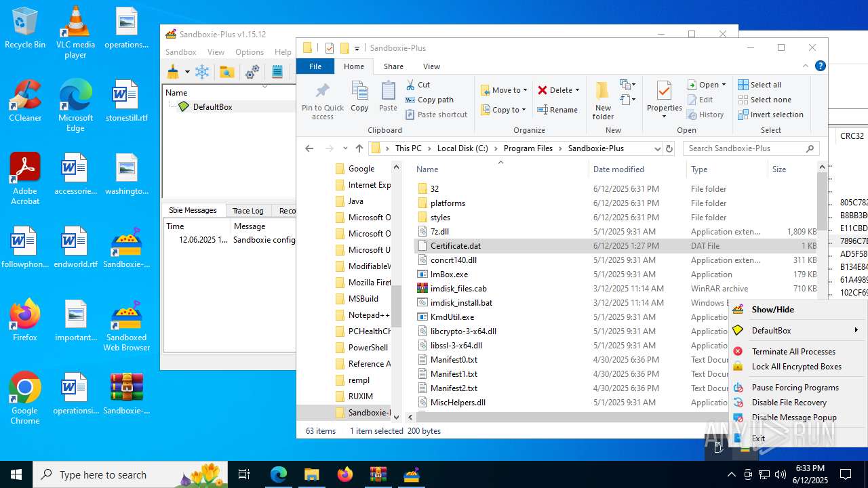
Task: Click the refresh icon beside the address bar
Action: pos(669,148)
